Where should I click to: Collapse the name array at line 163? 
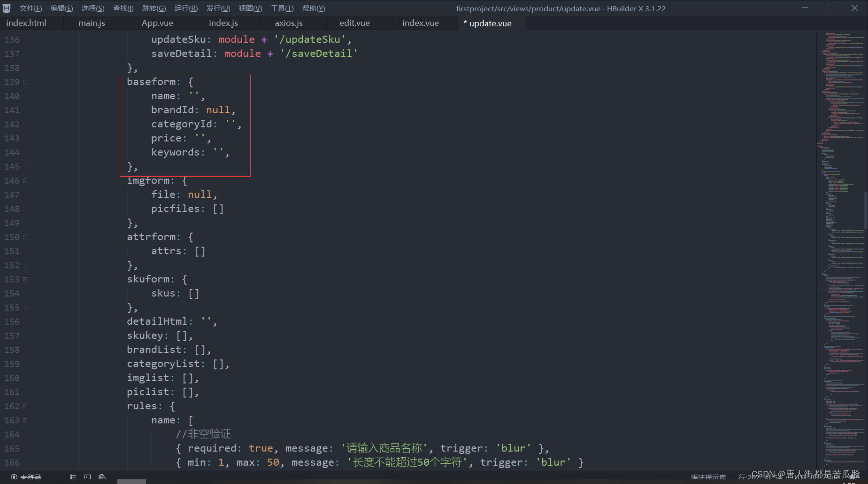pyautogui.click(x=25, y=420)
